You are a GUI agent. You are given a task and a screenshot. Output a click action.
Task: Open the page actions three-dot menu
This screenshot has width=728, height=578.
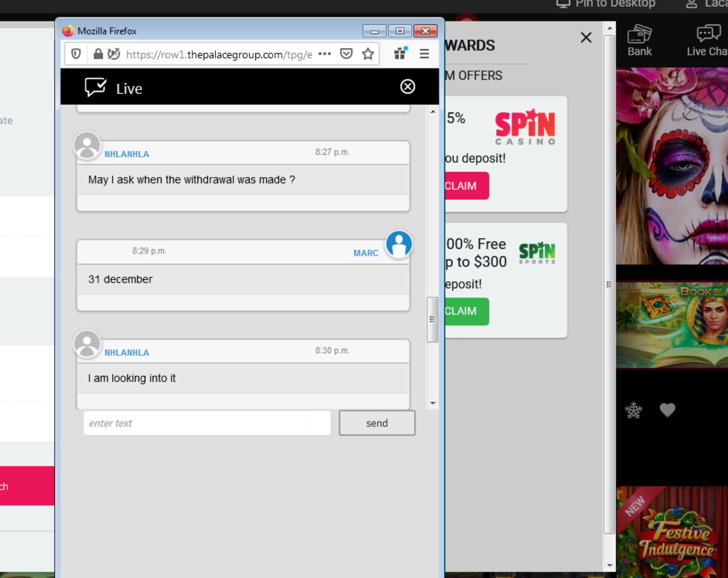[325, 54]
